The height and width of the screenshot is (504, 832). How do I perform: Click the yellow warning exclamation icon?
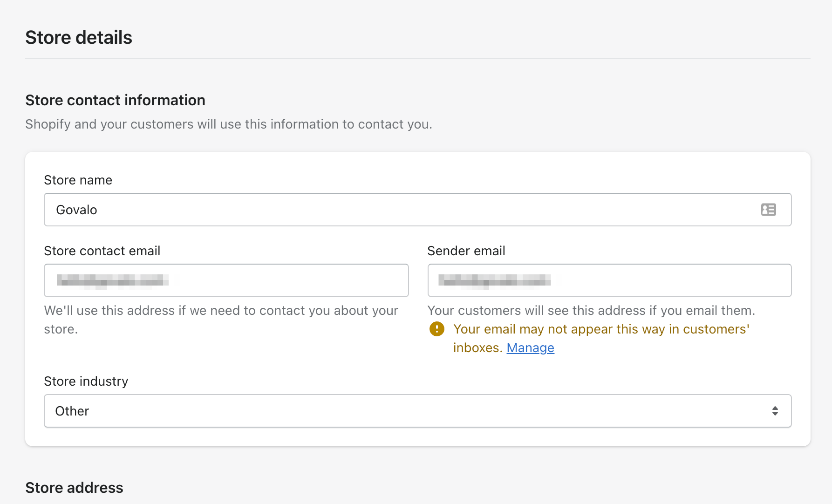[436, 329]
